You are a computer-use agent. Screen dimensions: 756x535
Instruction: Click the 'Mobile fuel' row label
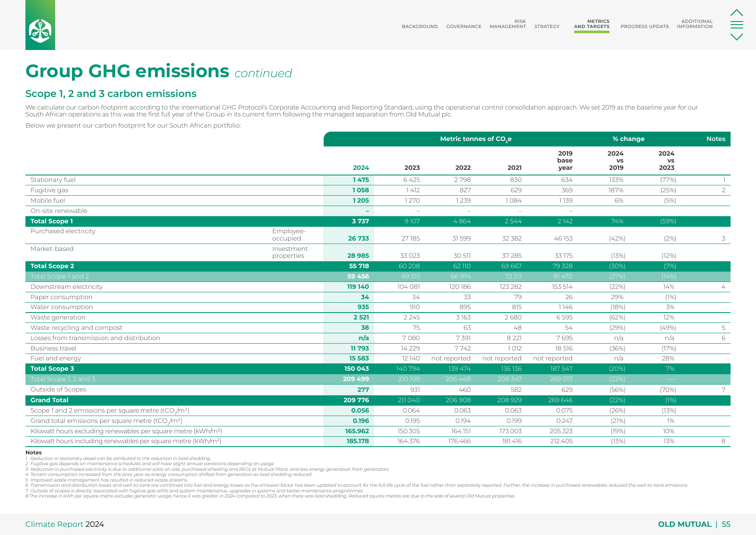[48, 200]
